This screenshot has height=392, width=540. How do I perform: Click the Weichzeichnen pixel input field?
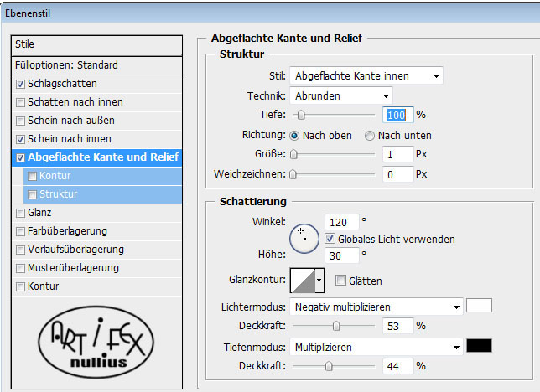397,174
